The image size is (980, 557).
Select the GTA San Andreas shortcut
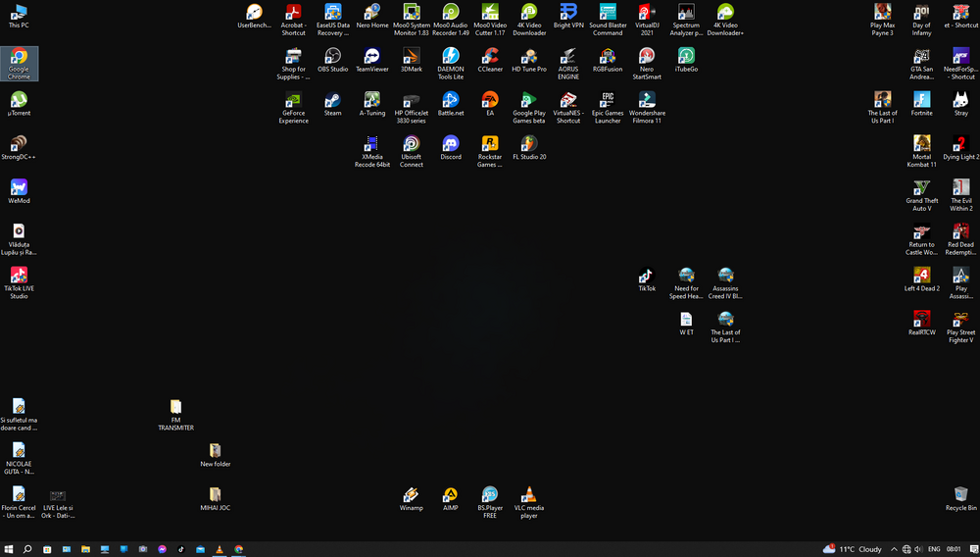click(x=922, y=64)
